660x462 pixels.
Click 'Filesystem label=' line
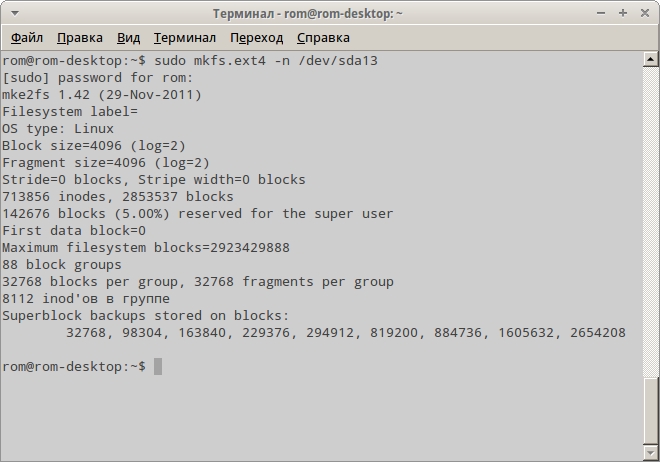pyautogui.click(x=70, y=112)
